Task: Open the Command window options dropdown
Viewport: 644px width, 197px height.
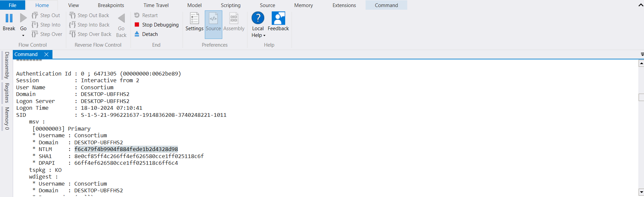Action: 642,54
